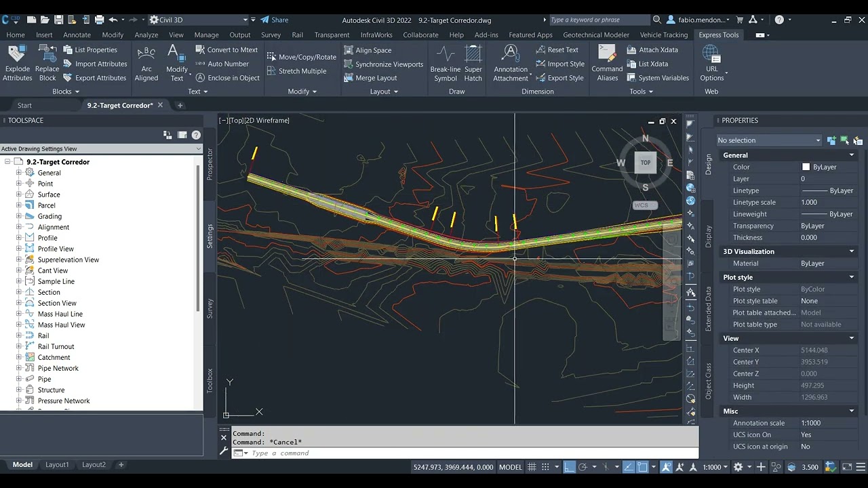The width and height of the screenshot is (868, 488).
Task: Select the Corridor-related Sample Line tree item
Action: pos(56,281)
